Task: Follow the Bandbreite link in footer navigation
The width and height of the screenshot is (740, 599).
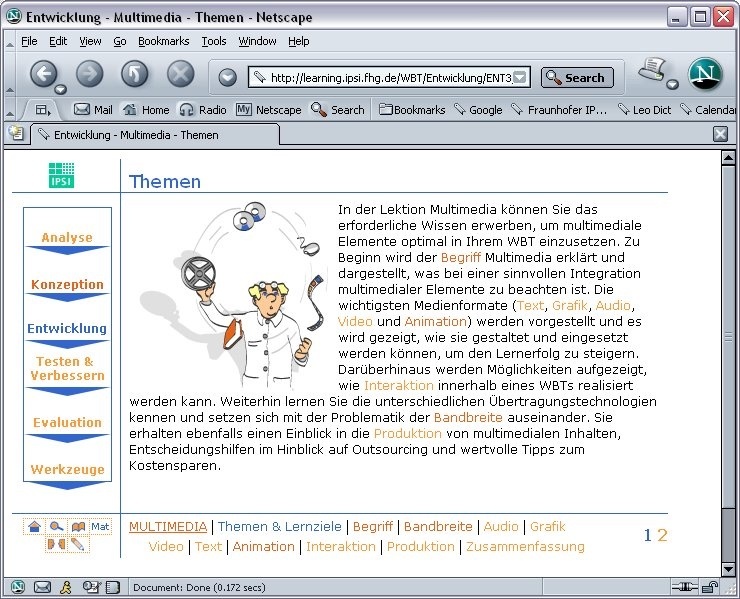Action: click(438, 526)
